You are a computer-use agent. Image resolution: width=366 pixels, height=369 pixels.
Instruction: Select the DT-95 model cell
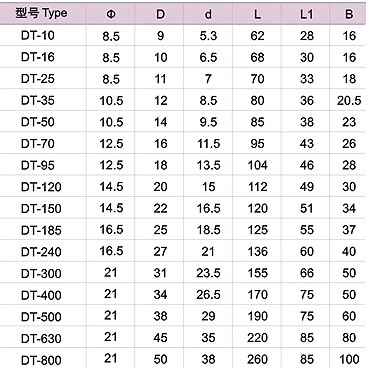pos(38,165)
